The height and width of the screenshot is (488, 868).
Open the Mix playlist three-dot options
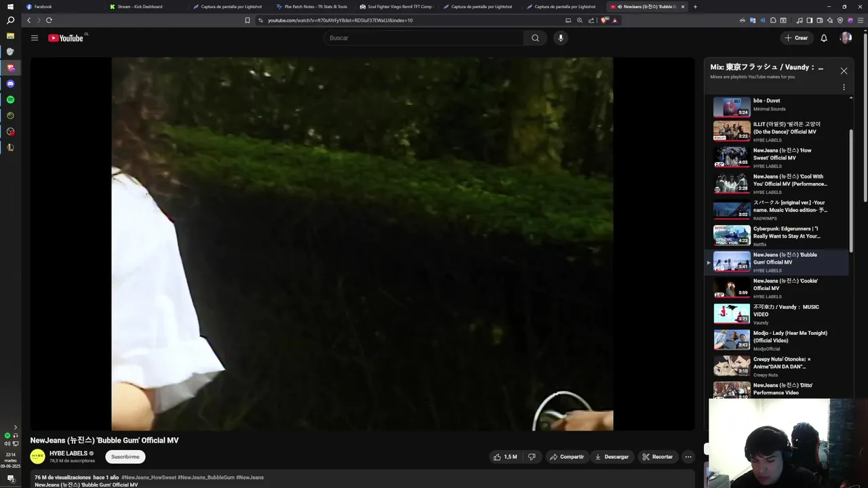point(844,87)
